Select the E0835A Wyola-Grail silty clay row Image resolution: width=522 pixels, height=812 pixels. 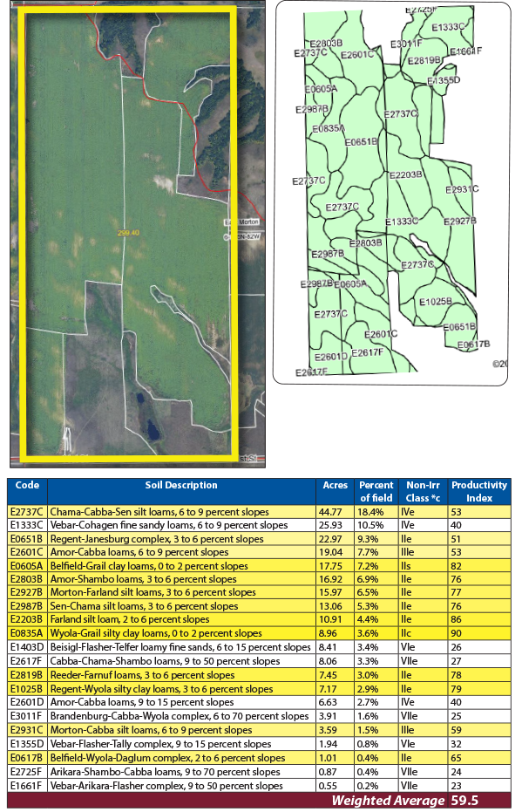click(x=259, y=633)
